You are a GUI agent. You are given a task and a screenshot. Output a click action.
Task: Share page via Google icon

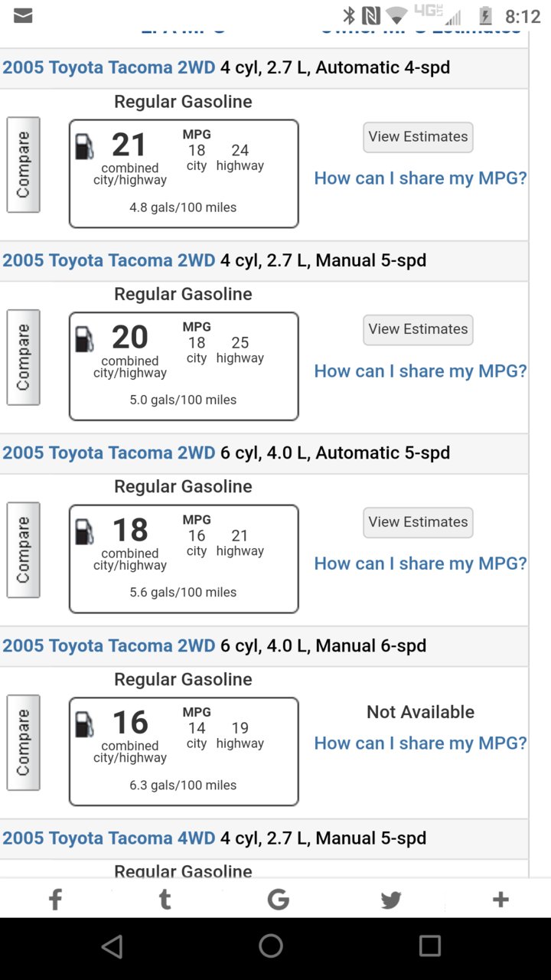278,899
